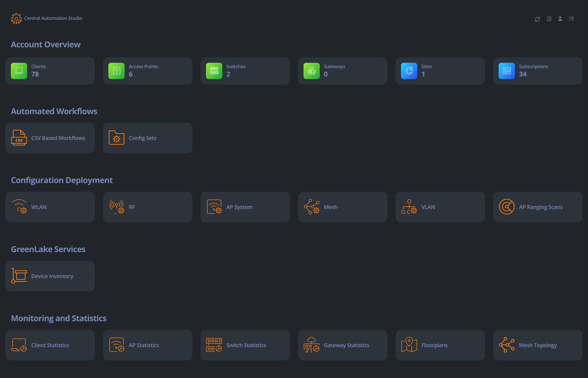Select the Mesh configuration tile

343,207
